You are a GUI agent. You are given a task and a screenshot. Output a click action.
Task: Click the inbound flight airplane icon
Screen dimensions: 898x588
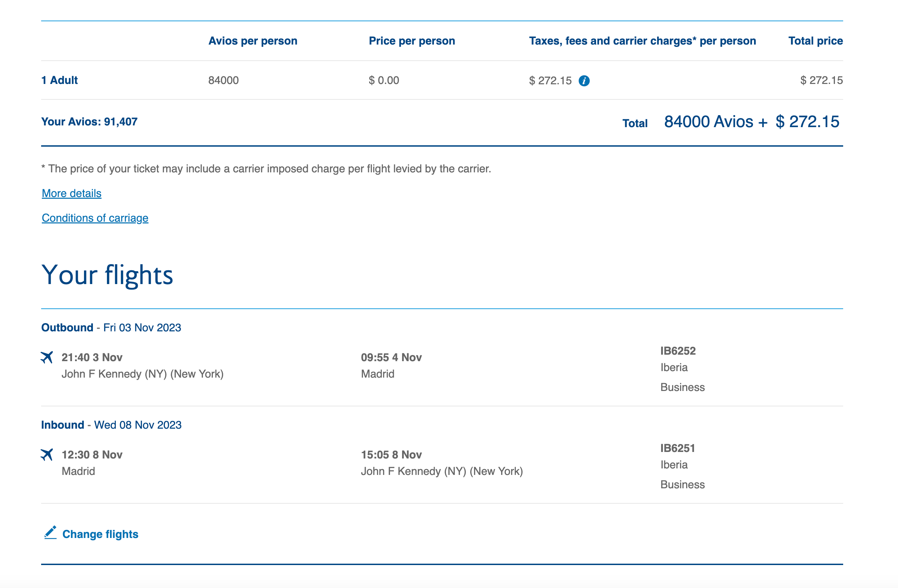(x=47, y=454)
